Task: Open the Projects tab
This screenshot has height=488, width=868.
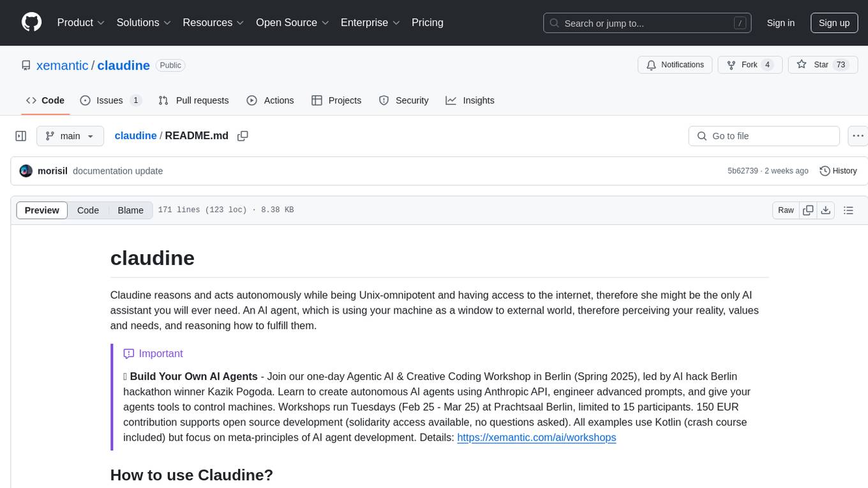Action: click(x=336, y=100)
